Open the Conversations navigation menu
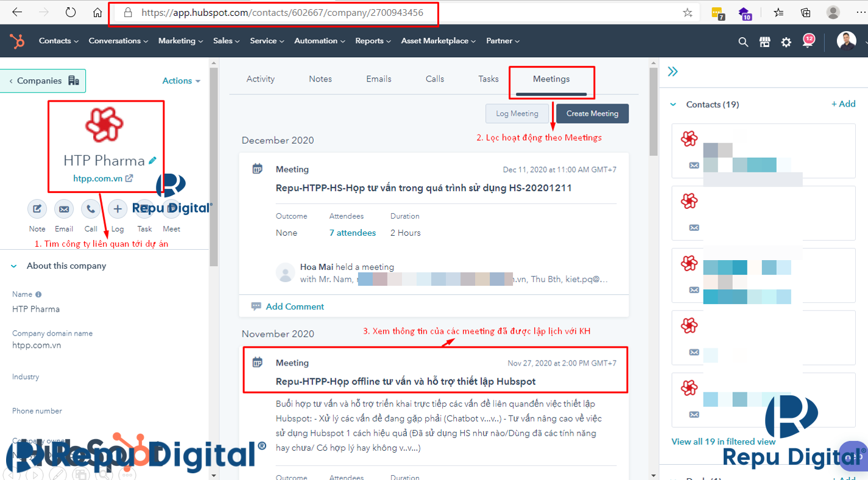Viewport: 868px width, 480px height. coord(118,41)
